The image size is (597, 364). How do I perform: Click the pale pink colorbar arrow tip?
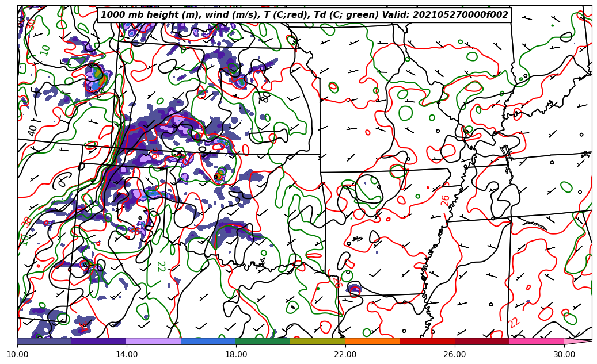tap(577, 341)
